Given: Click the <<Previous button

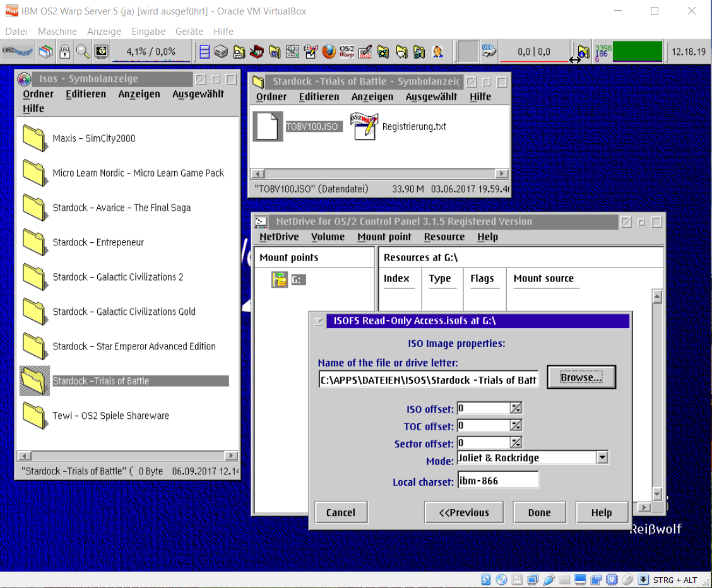Looking at the screenshot, I should [463, 512].
